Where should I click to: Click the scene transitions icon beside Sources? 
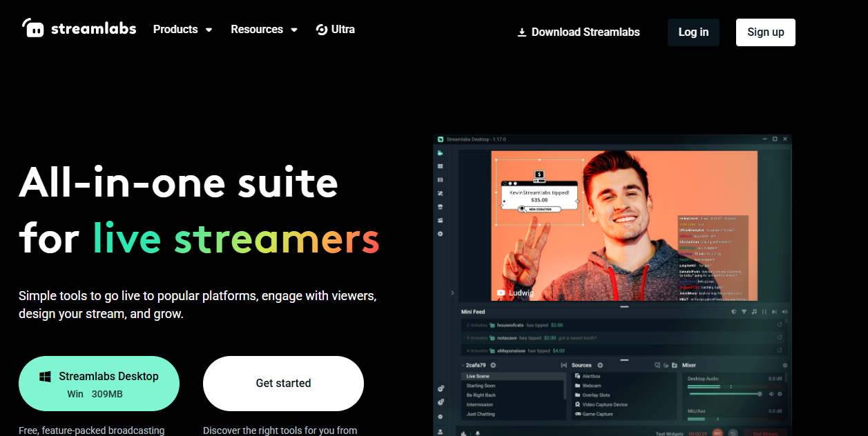click(x=564, y=365)
